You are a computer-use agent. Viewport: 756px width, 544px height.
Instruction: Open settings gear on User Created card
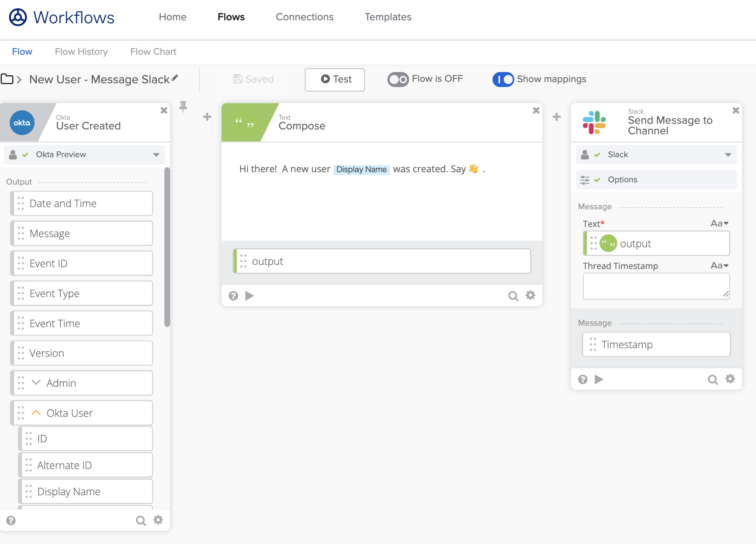coord(158,520)
